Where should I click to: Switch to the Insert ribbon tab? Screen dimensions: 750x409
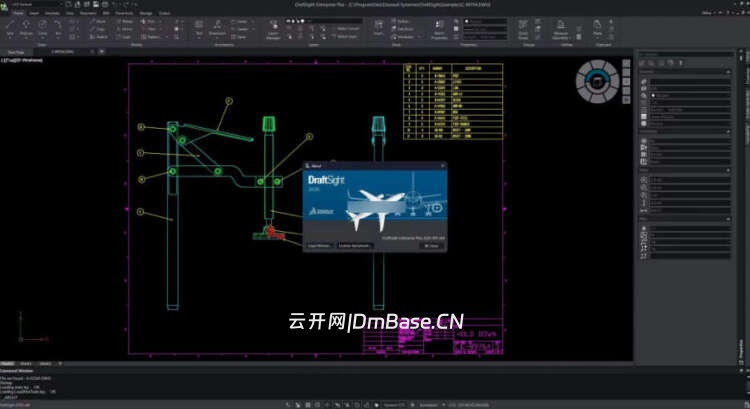33,13
